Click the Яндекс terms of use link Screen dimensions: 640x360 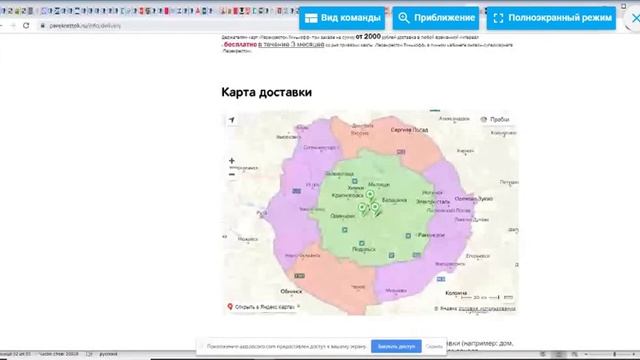[x=487, y=309]
